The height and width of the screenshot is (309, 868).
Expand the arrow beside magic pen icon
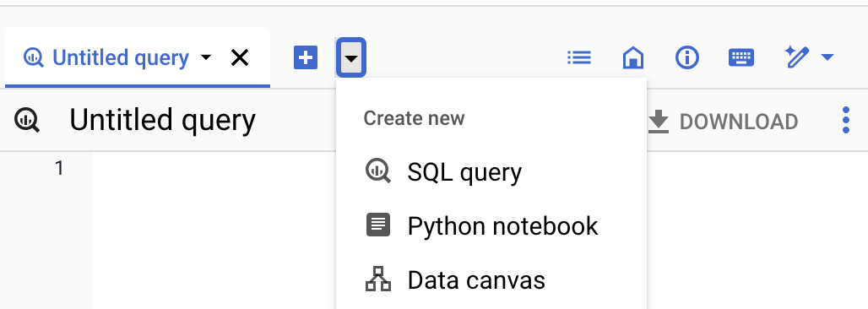(827, 57)
